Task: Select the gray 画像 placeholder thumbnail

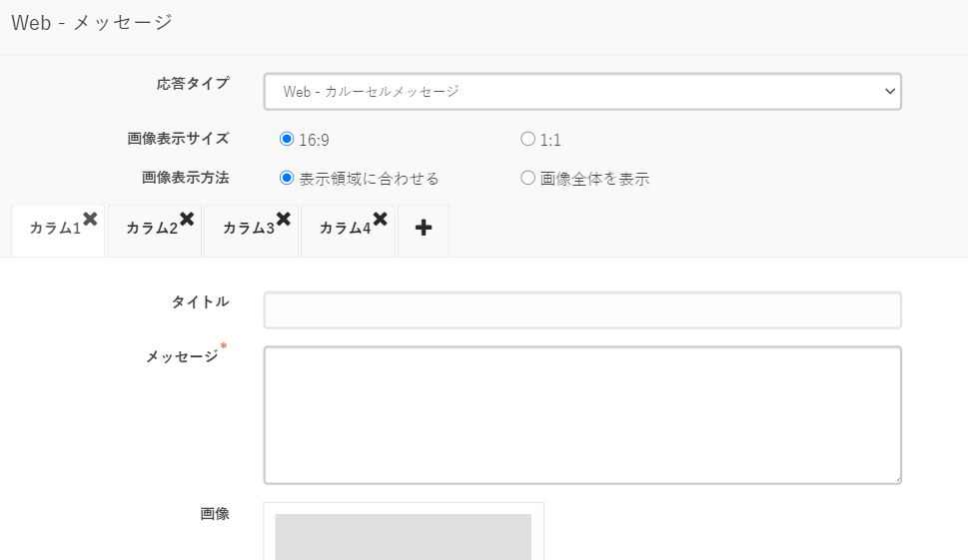Action: 404,537
